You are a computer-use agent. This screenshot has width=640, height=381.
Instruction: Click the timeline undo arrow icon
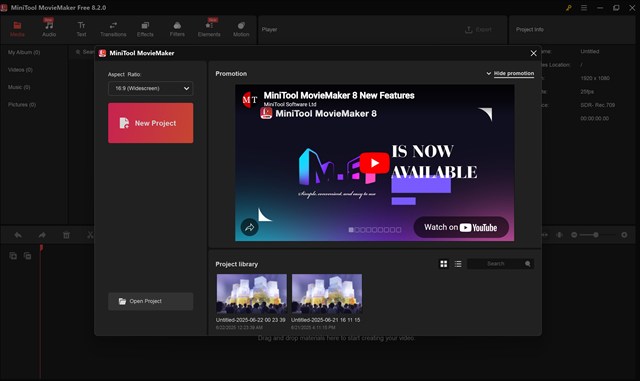[18, 235]
